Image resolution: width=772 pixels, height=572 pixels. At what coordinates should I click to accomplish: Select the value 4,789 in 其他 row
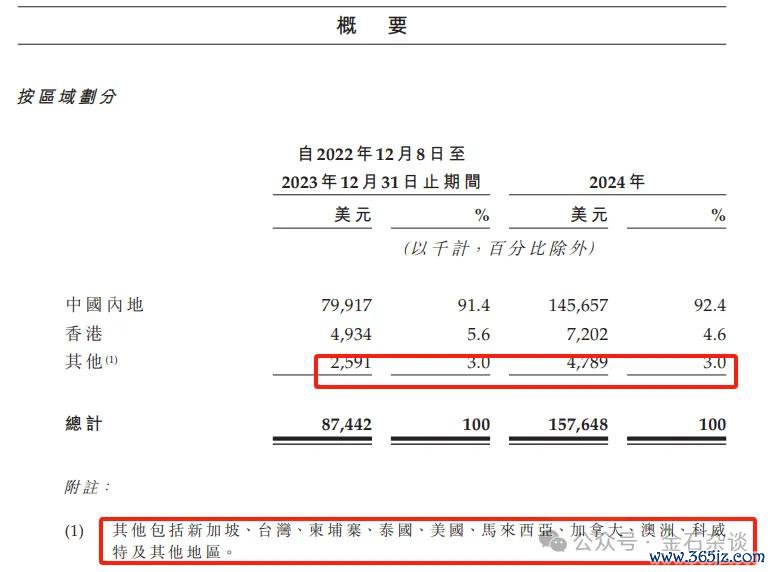pyautogui.click(x=587, y=363)
